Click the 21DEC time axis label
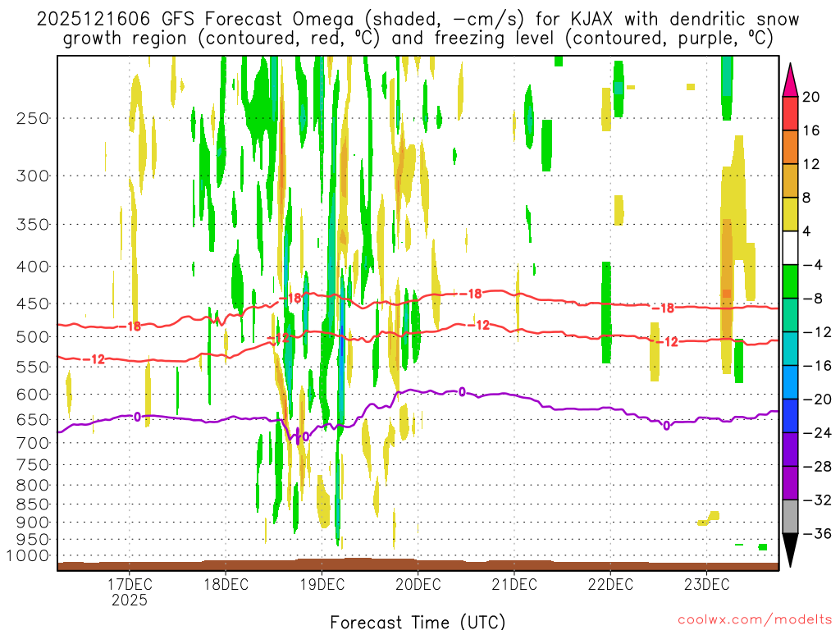 (514, 584)
